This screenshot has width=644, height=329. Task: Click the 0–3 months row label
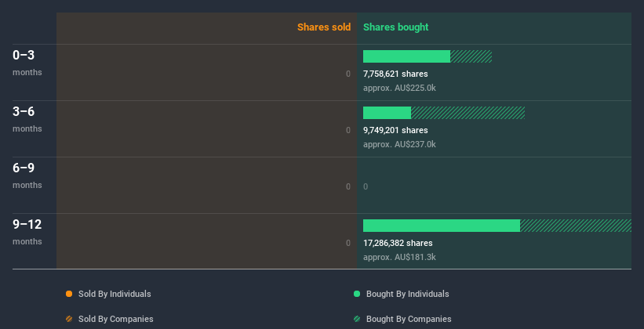coord(27,63)
